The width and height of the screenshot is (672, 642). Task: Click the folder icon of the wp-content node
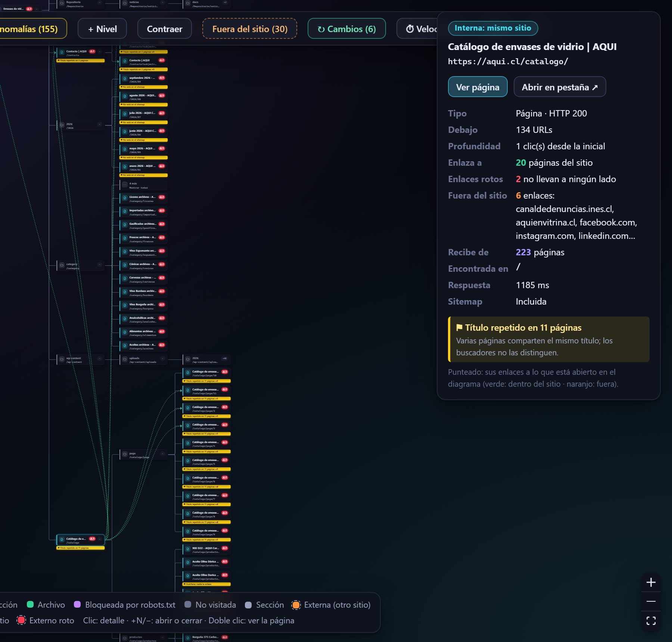(x=62, y=359)
